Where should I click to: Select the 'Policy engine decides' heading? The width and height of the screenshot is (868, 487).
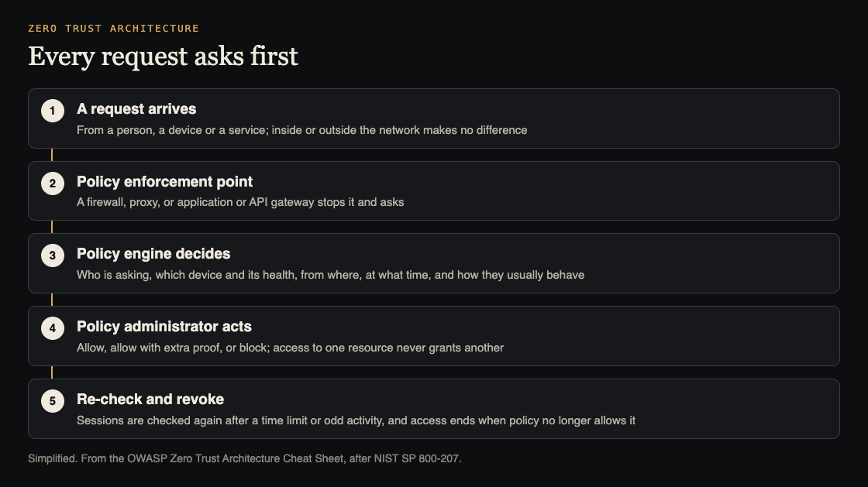pos(153,254)
